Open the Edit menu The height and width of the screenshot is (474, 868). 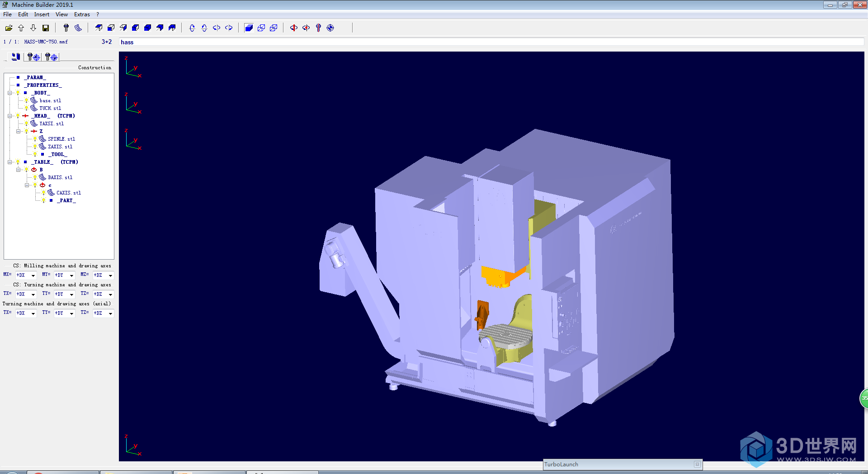pyautogui.click(x=23, y=14)
